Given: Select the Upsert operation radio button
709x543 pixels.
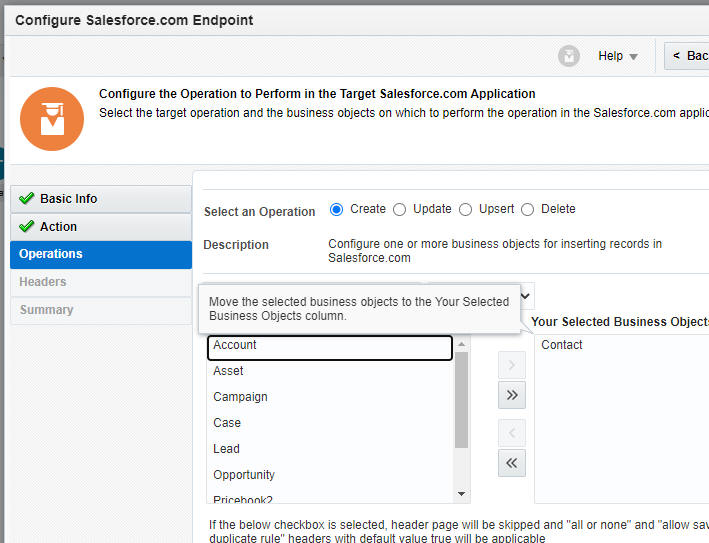Looking at the screenshot, I should pyautogui.click(x=465, y=209).
